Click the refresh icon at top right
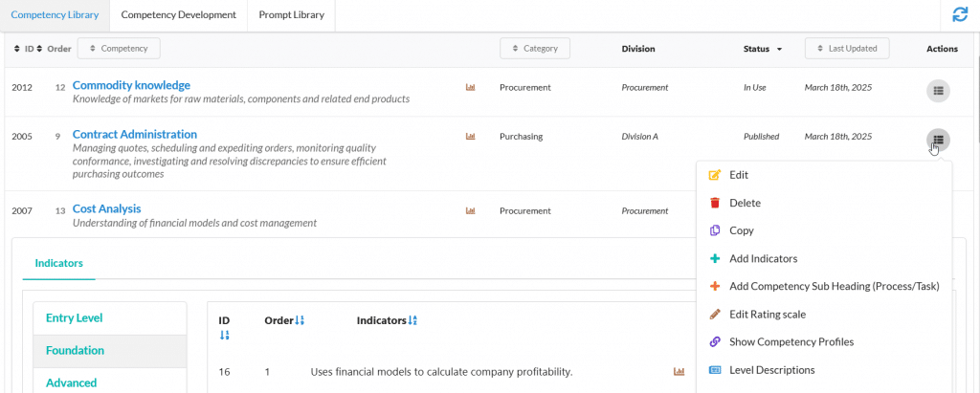Viewport: 980px width, 393px height. (959, 15)
